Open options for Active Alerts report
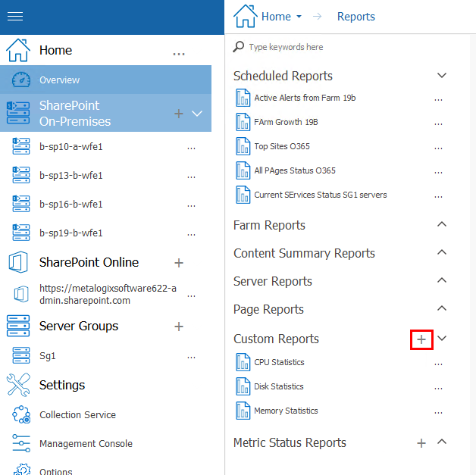476x475 pixels. [438, 100]
